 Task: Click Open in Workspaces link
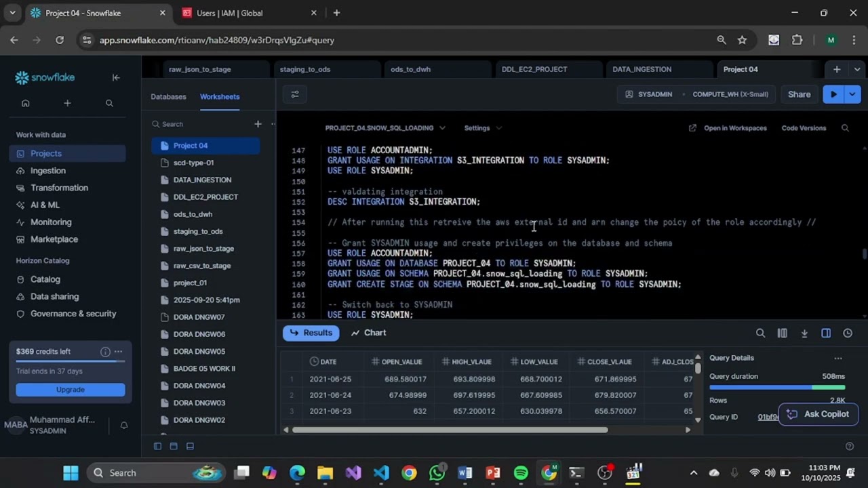click(x=728, y=128)
